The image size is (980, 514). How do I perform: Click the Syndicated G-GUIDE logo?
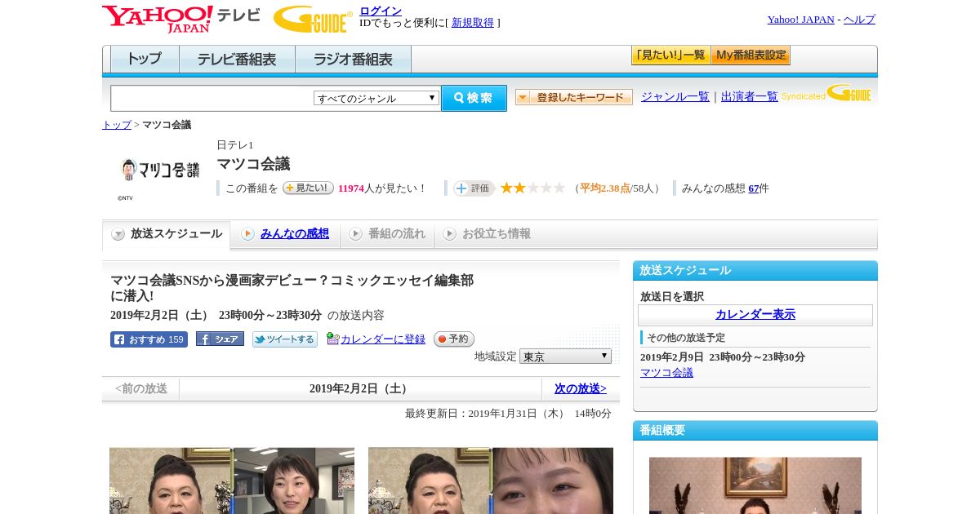point(826,93)
